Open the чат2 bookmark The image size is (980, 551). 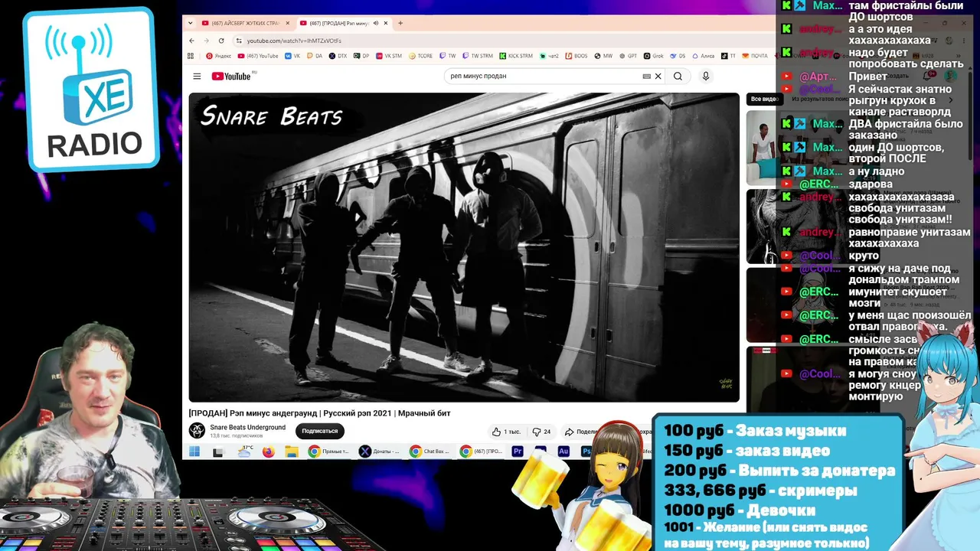pos(549,56)
